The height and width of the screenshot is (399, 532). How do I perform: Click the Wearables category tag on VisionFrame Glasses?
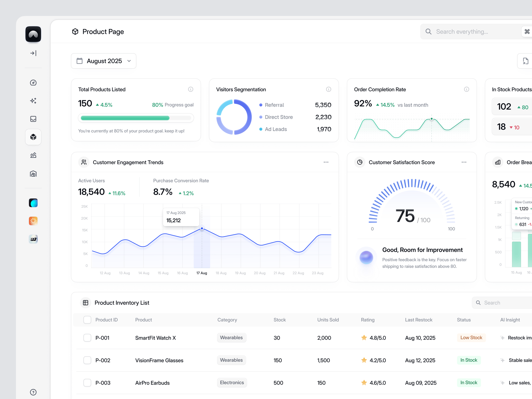coord(231,360)
